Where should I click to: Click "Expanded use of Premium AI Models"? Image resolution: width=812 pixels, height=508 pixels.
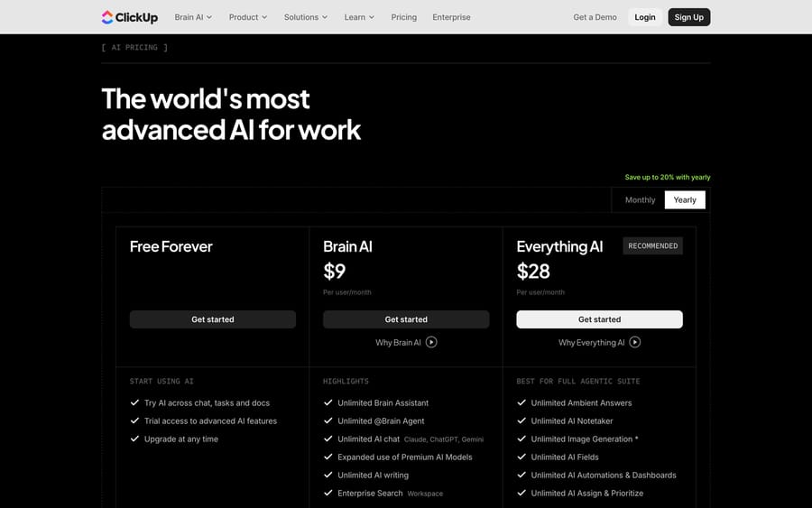405,457
